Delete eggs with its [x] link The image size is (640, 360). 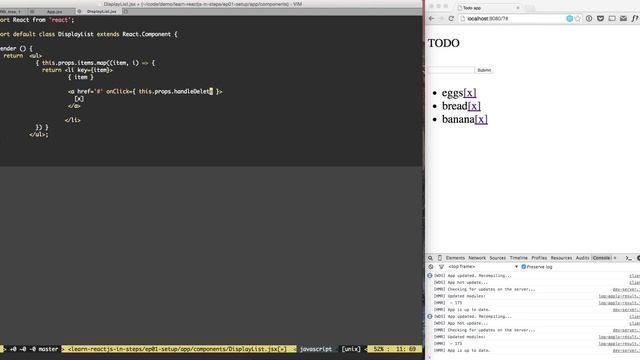click(470, 93)
